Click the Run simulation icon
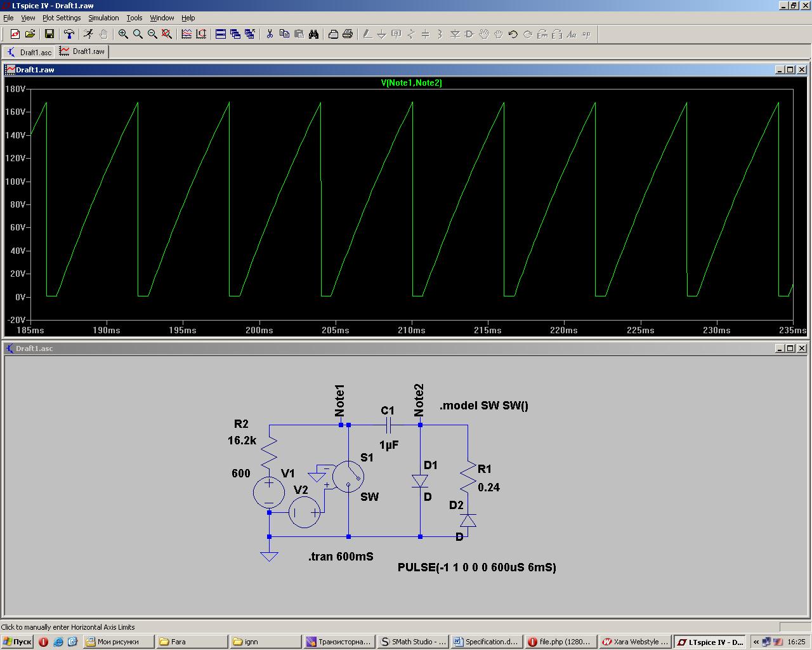The image size is (812, 650). (x=88, y=34)
